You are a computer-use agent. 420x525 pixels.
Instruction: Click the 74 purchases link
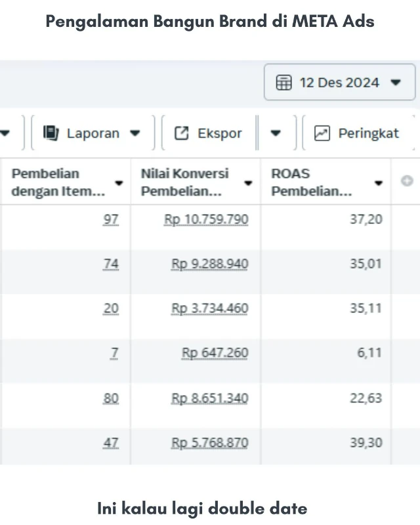pos(111,264)
